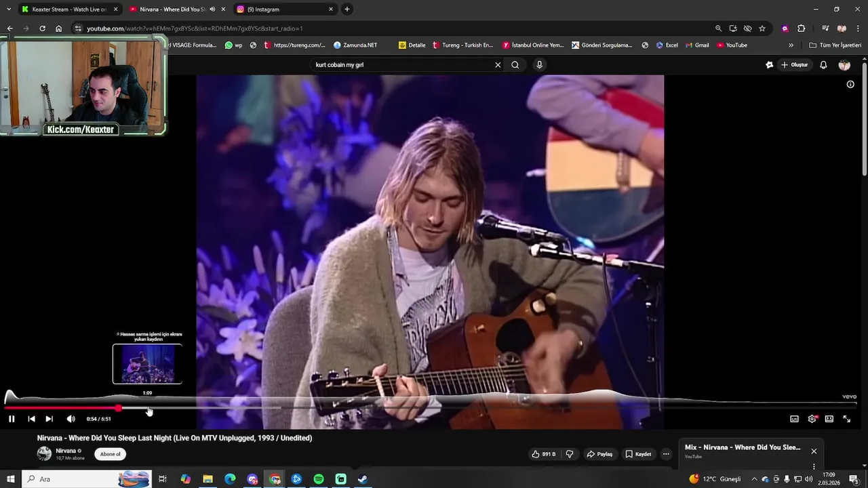
Task: Close the Keaxter Stream tab
Action: [x=115, y=9]
